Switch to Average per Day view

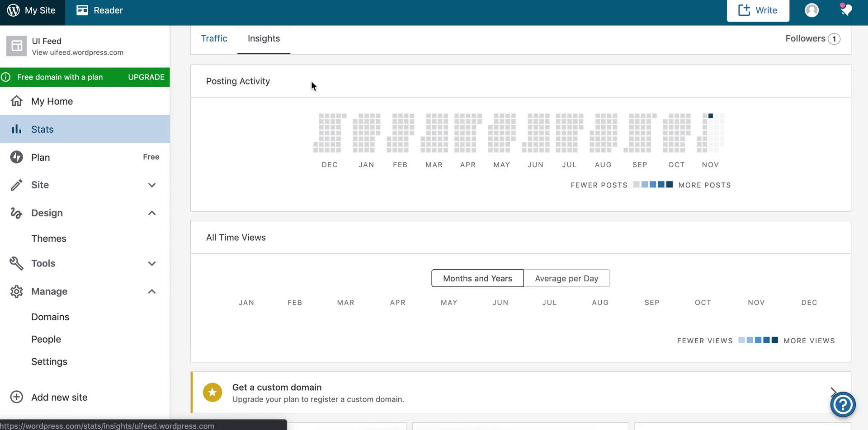(x=566, y=278)
